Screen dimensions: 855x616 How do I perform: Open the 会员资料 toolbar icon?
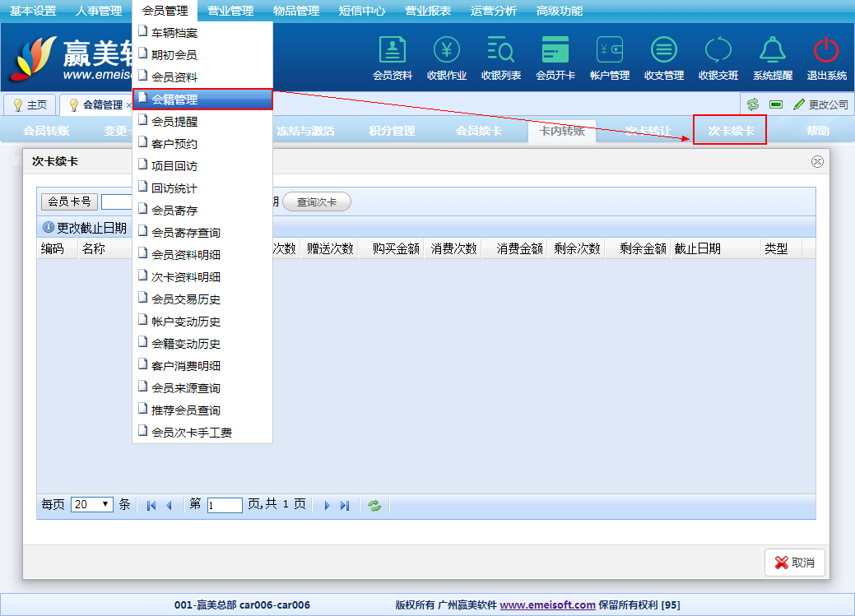(393, 51)
